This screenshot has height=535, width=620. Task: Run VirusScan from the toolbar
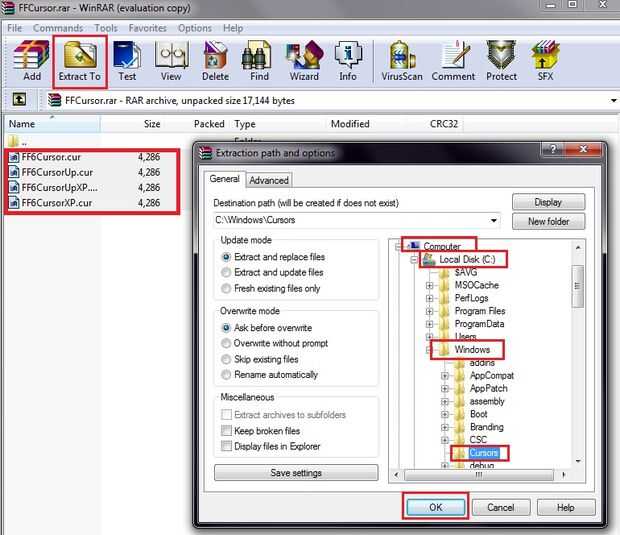tap(402, 61)
